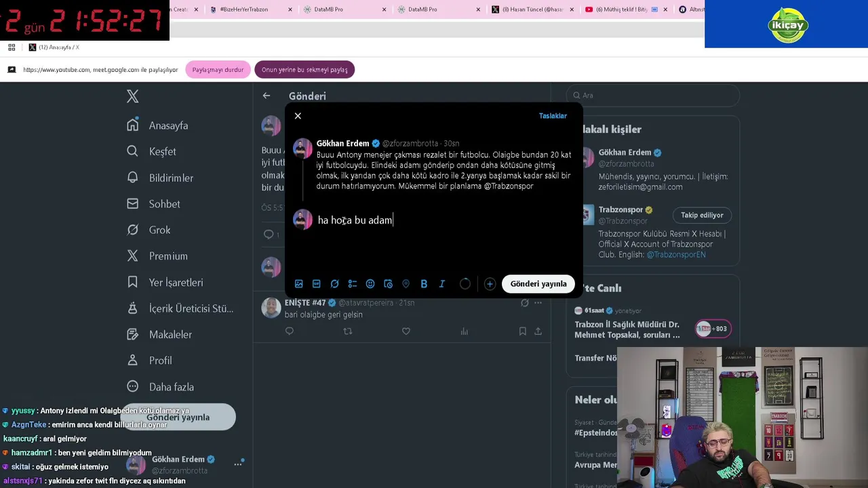
Task: Open Trabzonspor profile name in İlgili kişiler
Action: coord(620,210)
